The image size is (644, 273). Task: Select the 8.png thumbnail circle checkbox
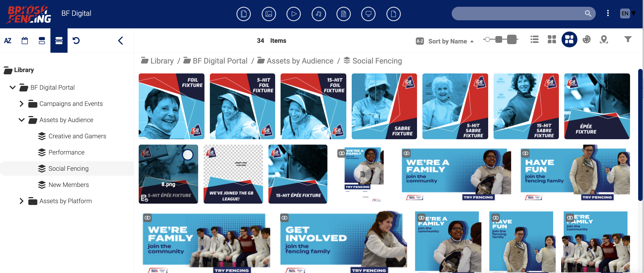pyautogui.click(x=188, y=155)
